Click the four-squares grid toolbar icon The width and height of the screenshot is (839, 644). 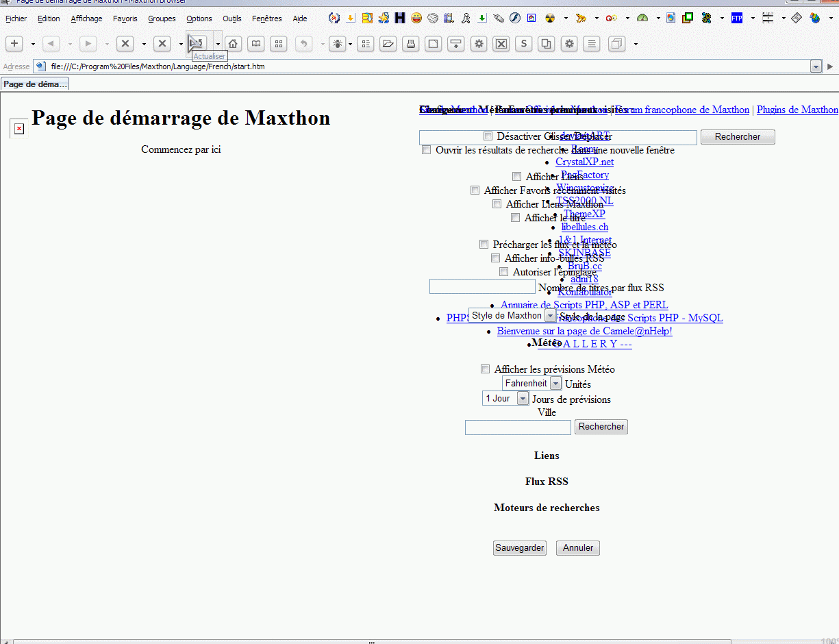(278, 44)
